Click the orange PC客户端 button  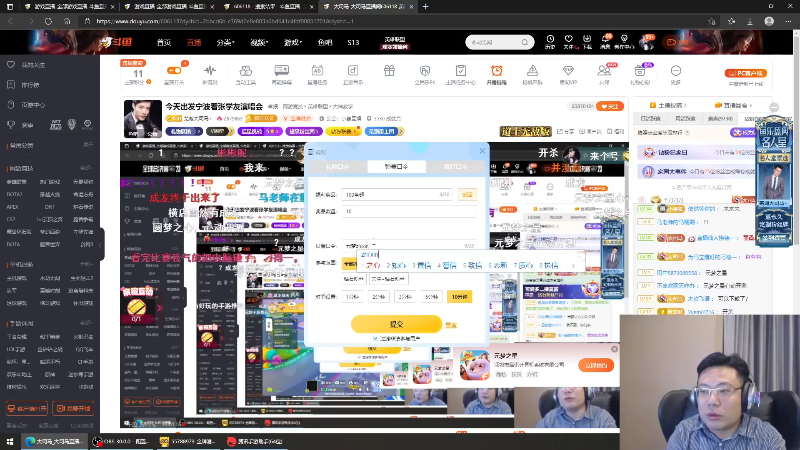(x=745, y=73)
